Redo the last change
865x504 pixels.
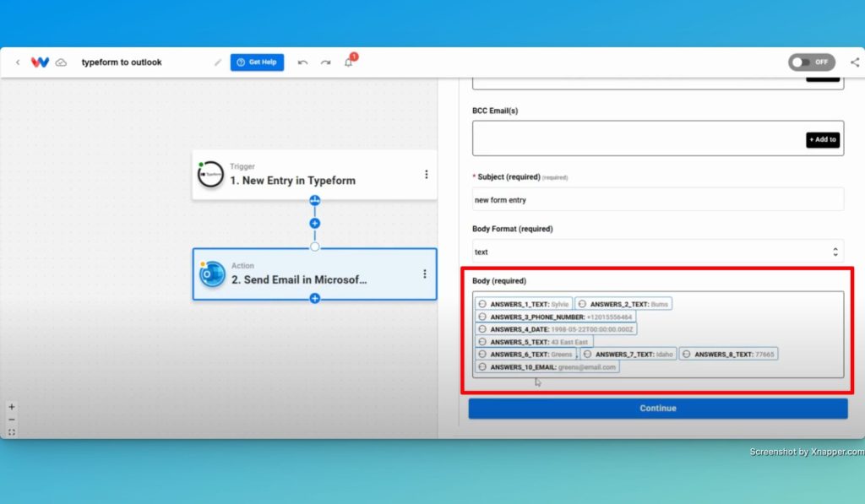(x=325, y=62)
